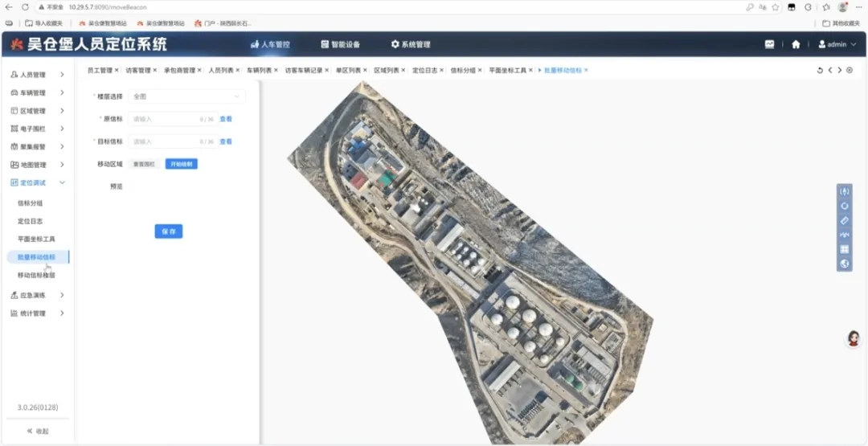Image resolution: width=868 pixels, height=446 pixels.
Task: Switch to 系统管理 top menu
Action: (411, 44)
